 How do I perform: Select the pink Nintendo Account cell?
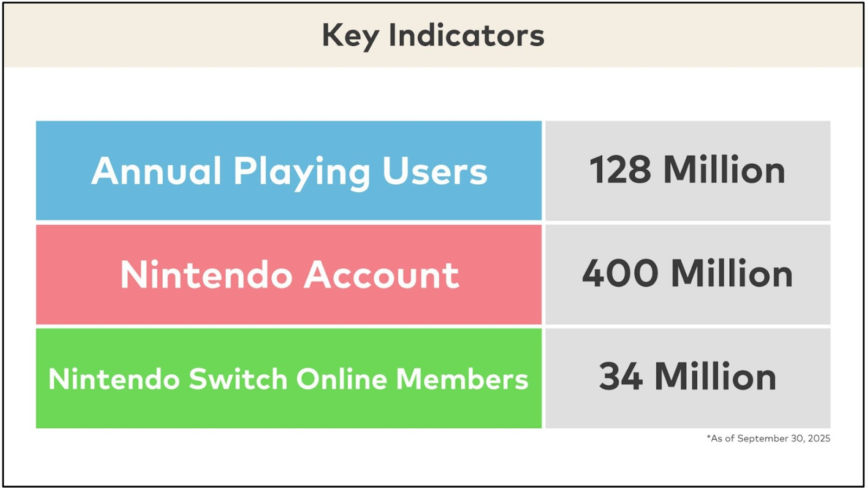(289, 275)
